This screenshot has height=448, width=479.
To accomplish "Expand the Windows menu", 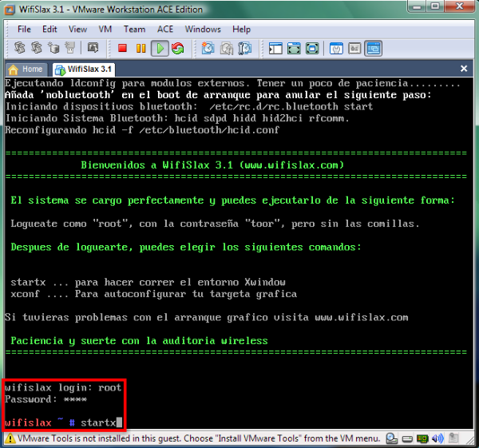I will pyautogui.click(x=203, y=30).
